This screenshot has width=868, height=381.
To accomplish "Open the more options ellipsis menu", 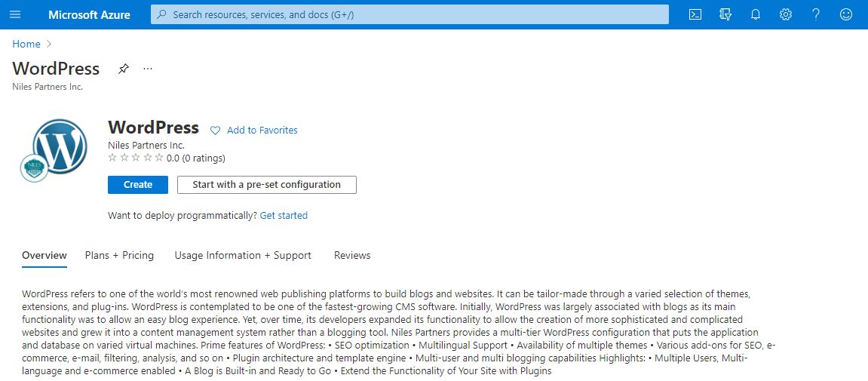I will pos(148,69).
